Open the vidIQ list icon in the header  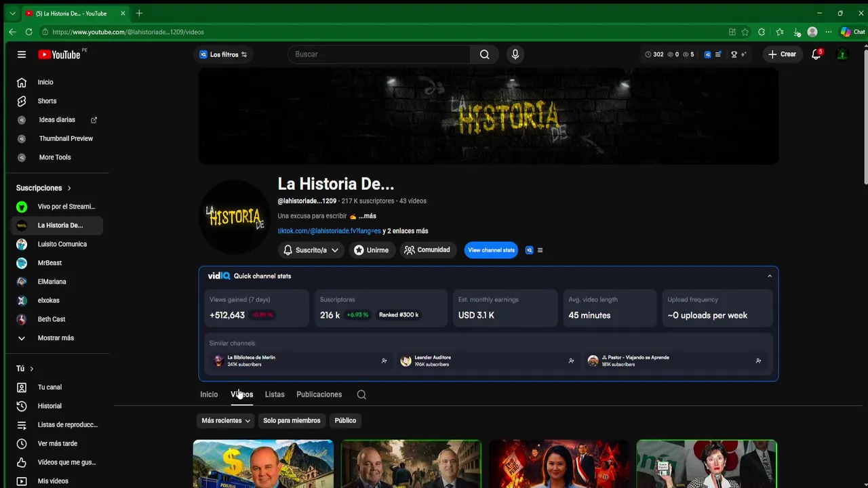(x=718, y=54)
